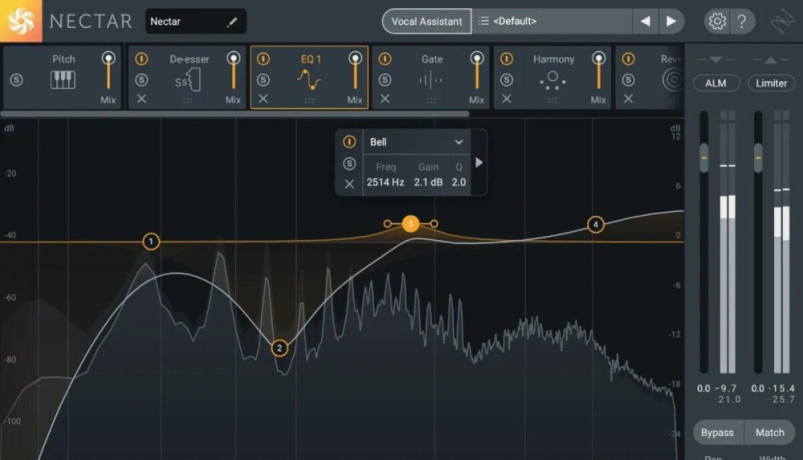Click the Match button
The image size is (803, 460).
point(770,432)
